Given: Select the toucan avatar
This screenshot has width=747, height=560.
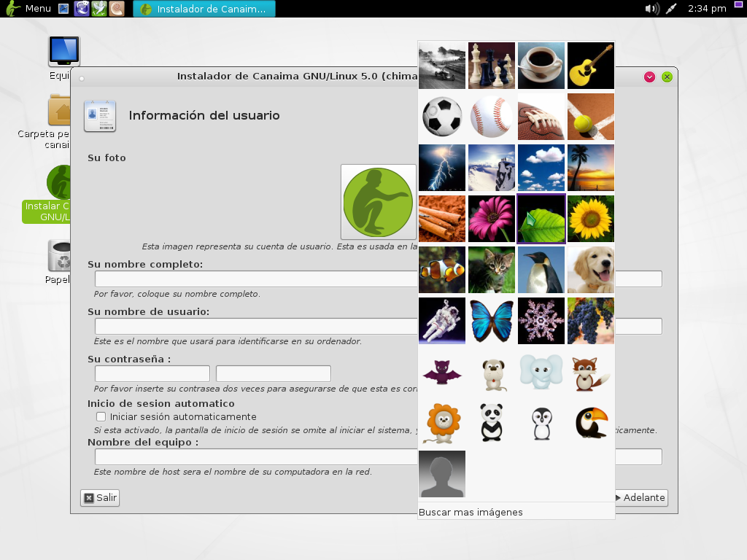Looking at the screenshot, I should [590, 423].
